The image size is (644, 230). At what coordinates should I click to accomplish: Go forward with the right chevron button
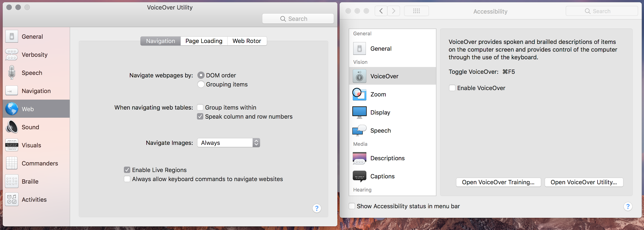click(394, 11)
